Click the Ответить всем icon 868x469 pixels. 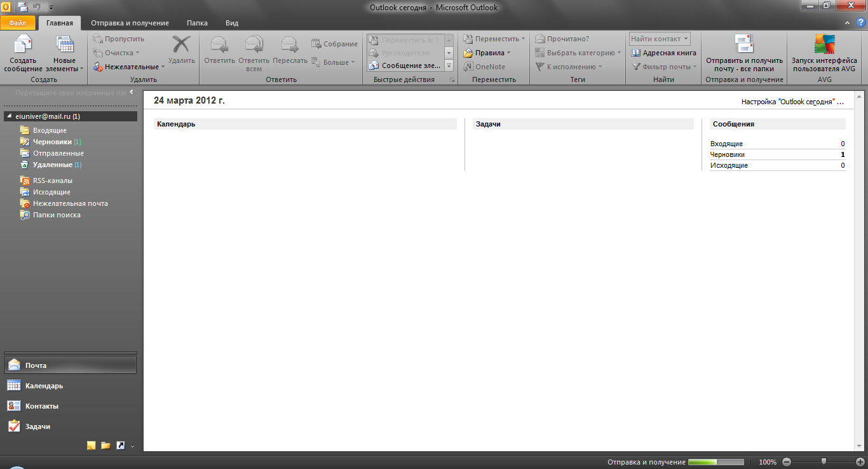tap(254, 53)
